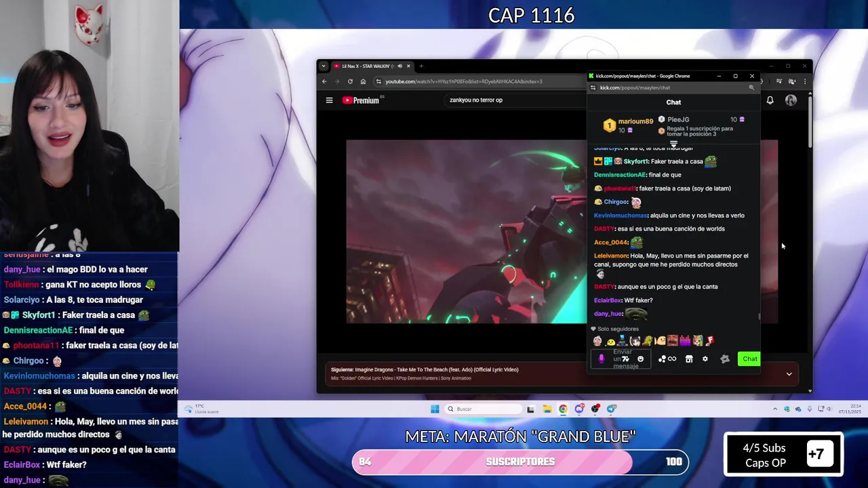Click username Skyfort1 in Kick chat
Image resolution: width=868 pixels, height=488 pixels.
636,161
